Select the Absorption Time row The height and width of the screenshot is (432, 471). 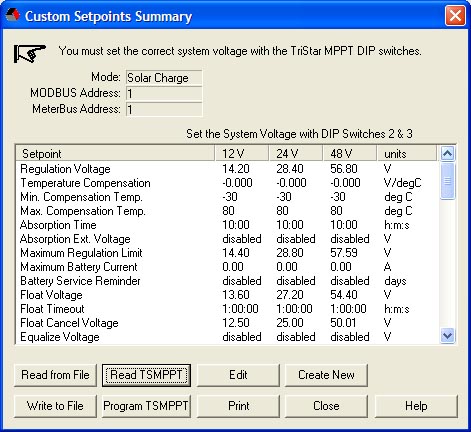pyautogui.click(x=227, y=225)
